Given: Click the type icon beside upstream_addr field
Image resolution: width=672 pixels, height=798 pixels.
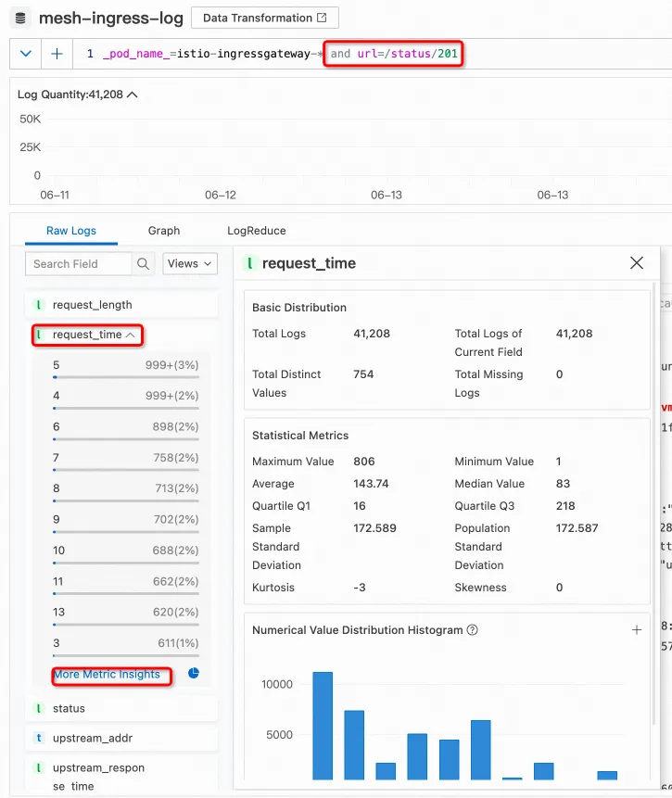Looking at the screenshot, I should pos(38,739).
